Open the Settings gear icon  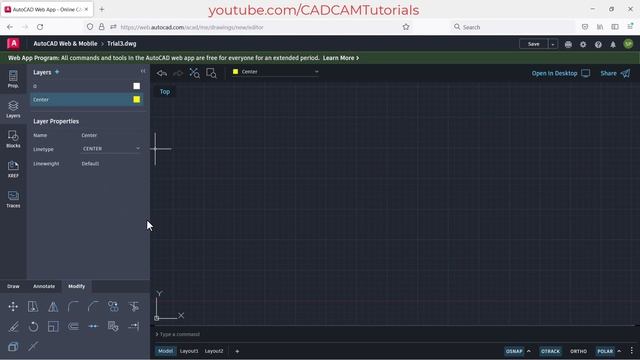click(583, 44)
